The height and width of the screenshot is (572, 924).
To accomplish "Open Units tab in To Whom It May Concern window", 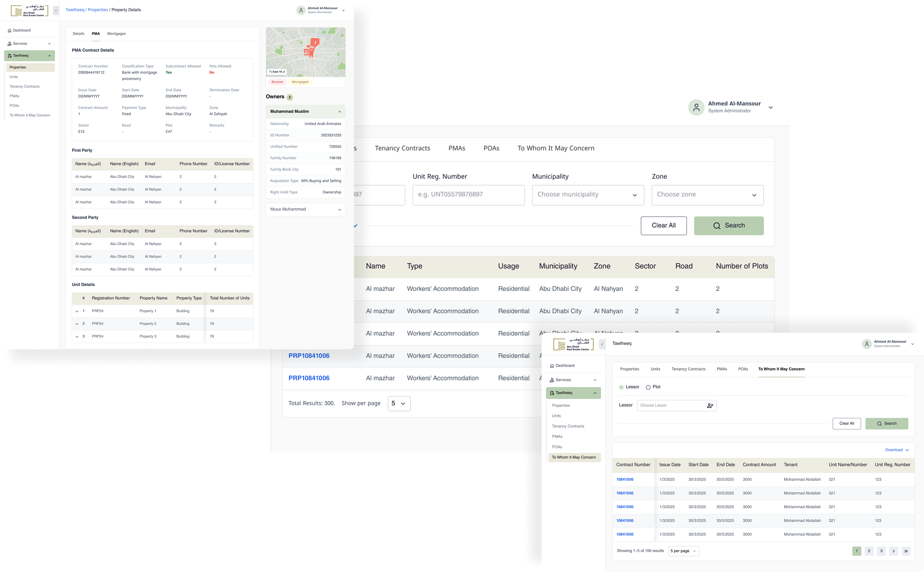I will (x=655, y=369).
